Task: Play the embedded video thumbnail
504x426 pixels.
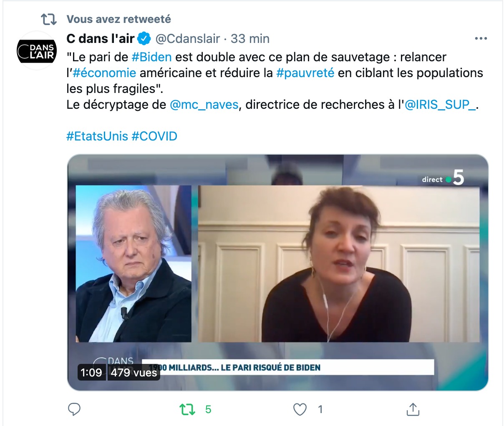Action: (x=278, y=273)
